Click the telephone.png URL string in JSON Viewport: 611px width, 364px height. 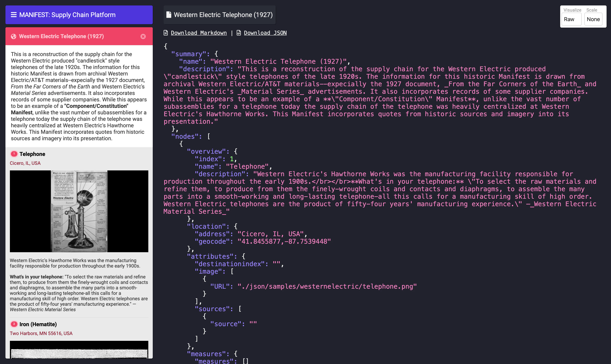coord(327,286)
